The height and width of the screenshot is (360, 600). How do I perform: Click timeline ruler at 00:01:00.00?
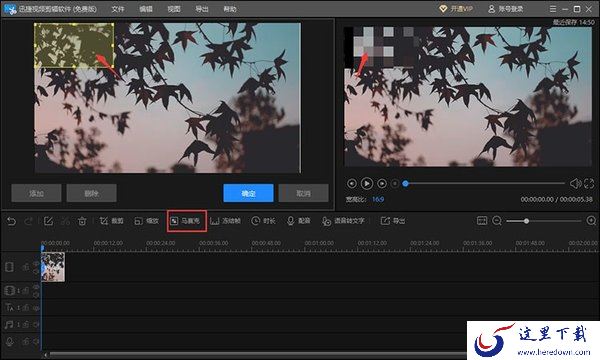[x=319, y=243]
